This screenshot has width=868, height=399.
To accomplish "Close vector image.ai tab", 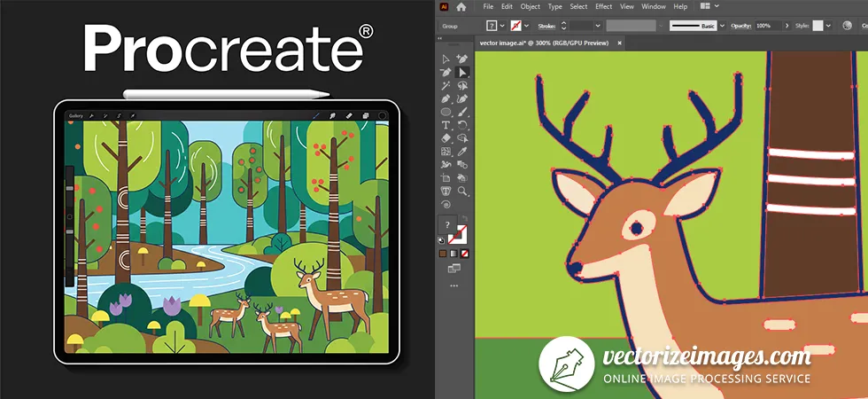I will [x=619, y=43].
